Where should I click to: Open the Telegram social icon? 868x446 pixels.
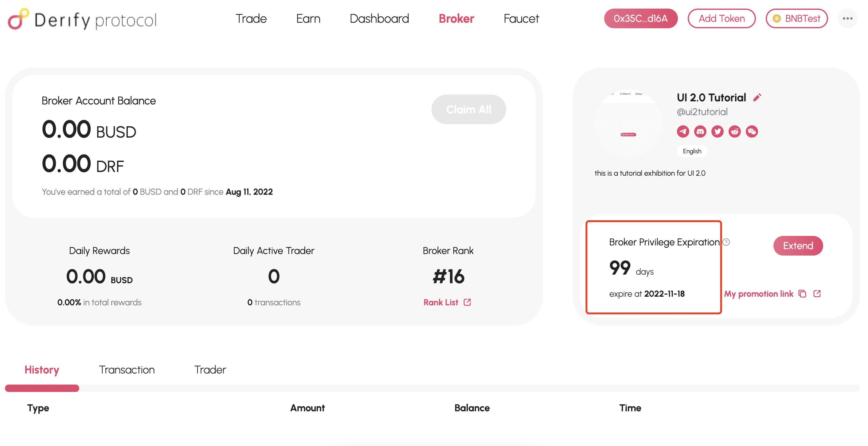[x=683, y=131]
